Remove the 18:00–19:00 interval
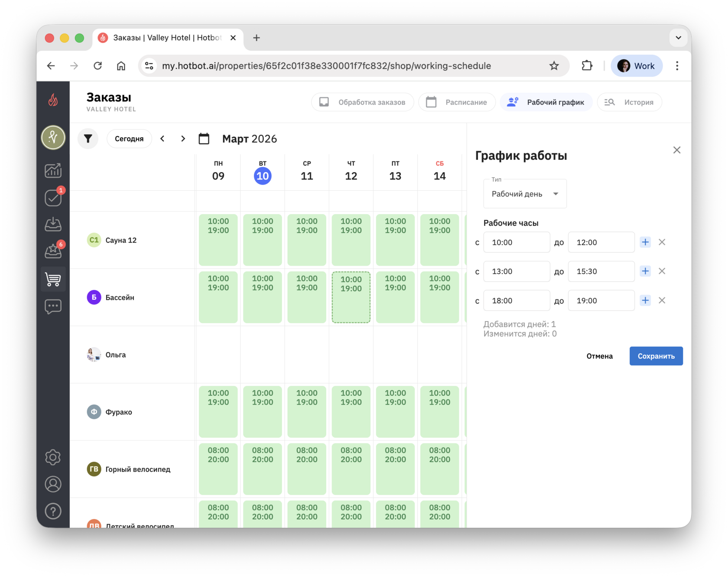 (x=662, y=300)
